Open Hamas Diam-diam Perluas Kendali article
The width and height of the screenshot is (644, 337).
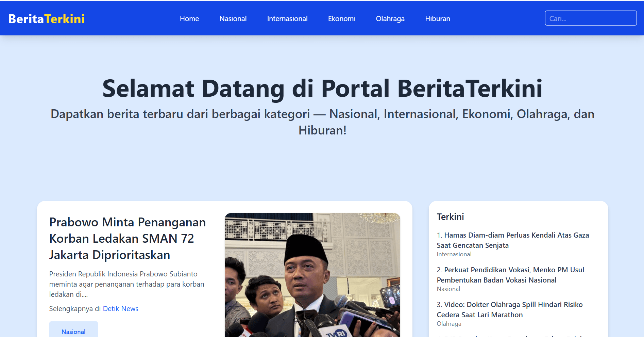[513, 240]
